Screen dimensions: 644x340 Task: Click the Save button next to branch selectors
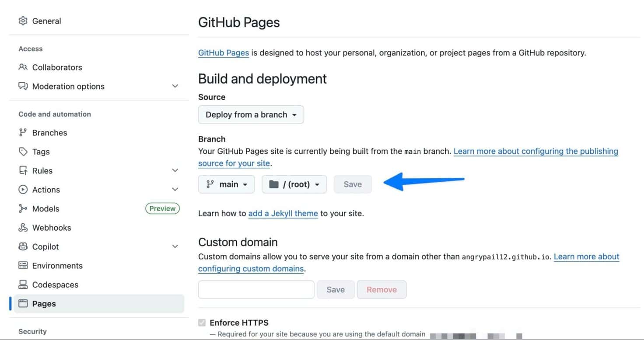[x=353, y=184]
